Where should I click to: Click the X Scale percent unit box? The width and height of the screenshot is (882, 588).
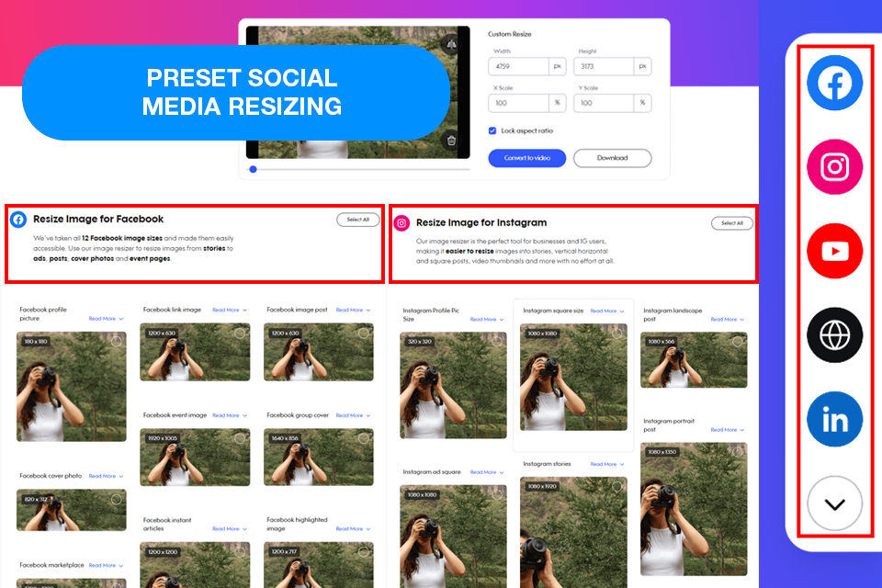tap(558, 103)
